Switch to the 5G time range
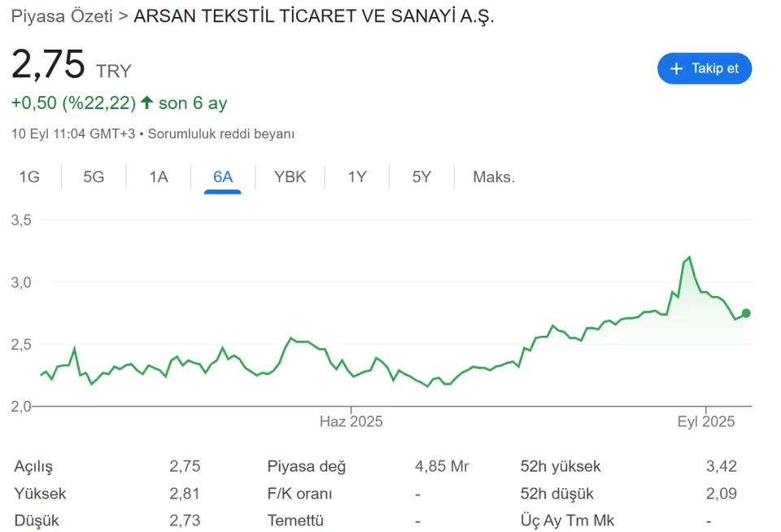 94,177
